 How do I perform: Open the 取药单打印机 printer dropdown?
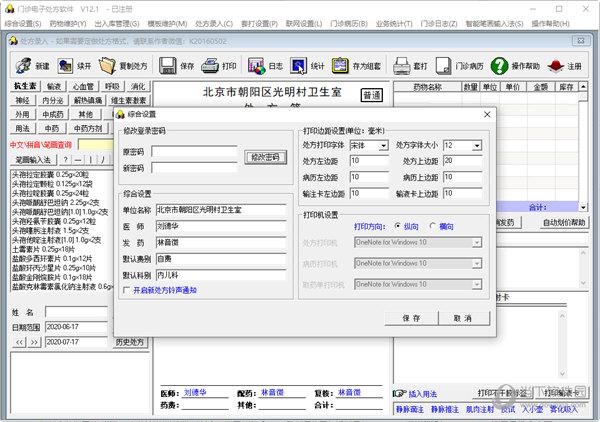476,285
